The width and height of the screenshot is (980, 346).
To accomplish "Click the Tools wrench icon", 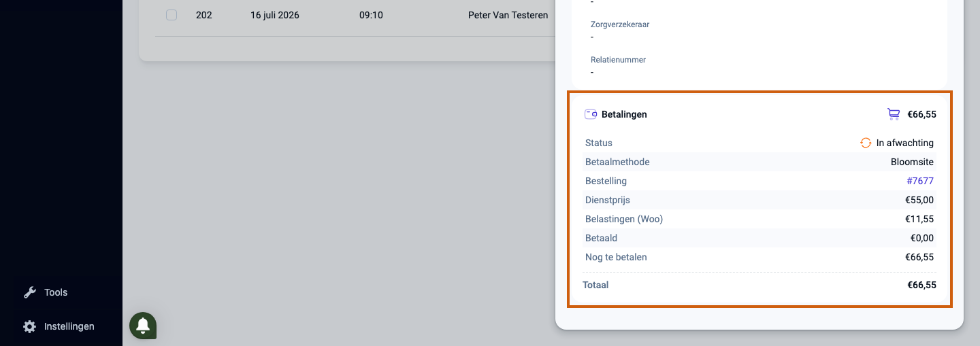I will tap(29, 292).
